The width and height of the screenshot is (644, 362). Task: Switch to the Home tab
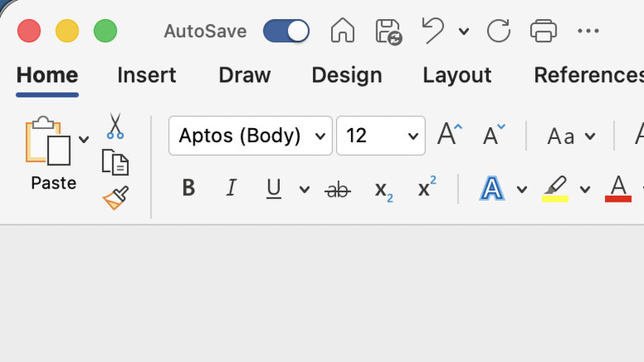point(47,75)
